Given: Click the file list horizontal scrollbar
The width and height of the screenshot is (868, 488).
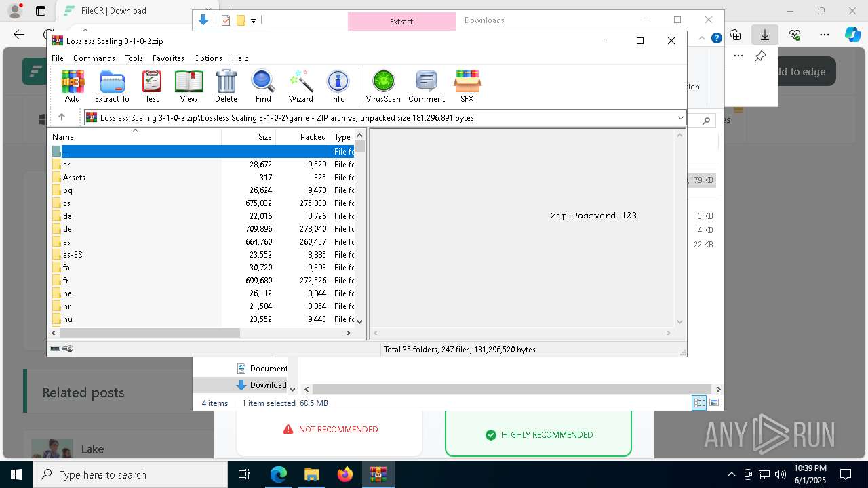Looking at the screenshot, I should [149, 333].
